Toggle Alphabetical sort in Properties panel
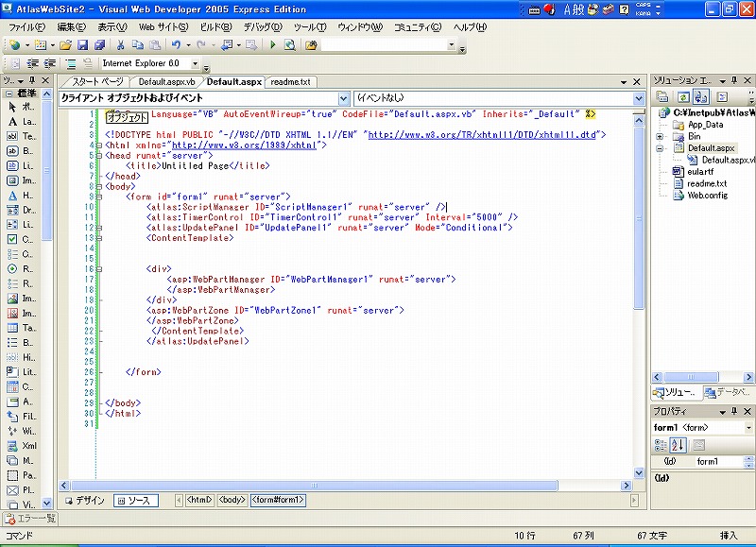The image size is (756, 547). click(678, 445)
